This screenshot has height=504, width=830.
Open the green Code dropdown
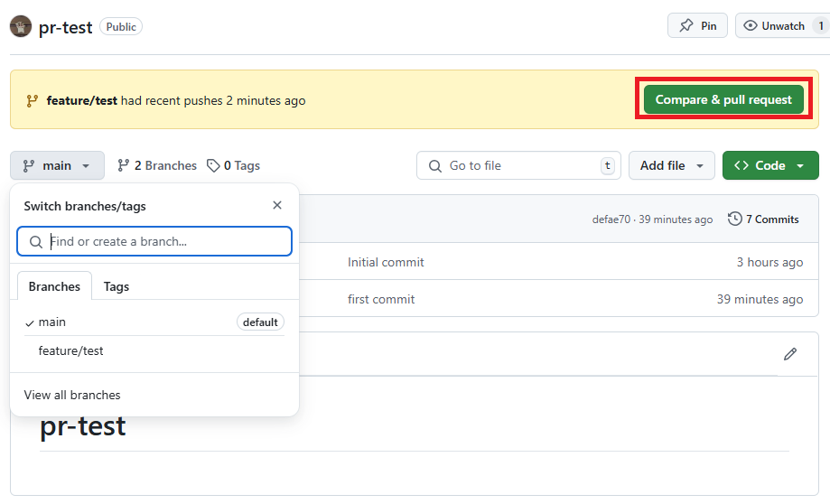tap(769, 165)
